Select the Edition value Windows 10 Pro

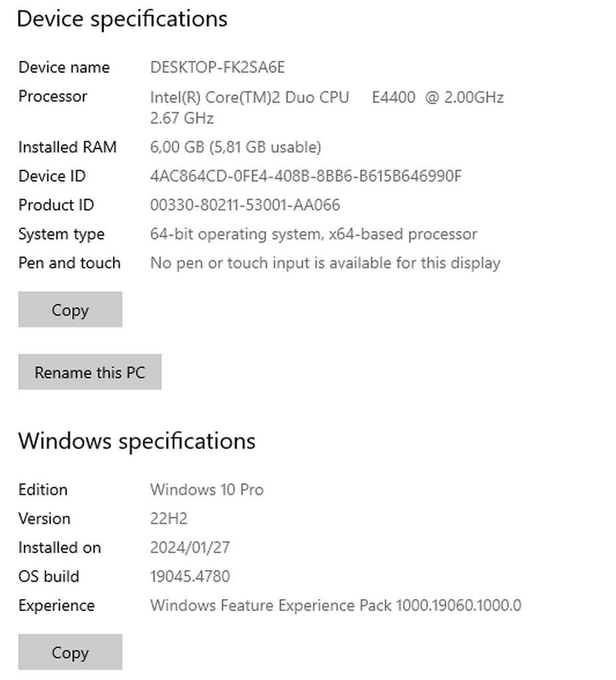[207, 489]
